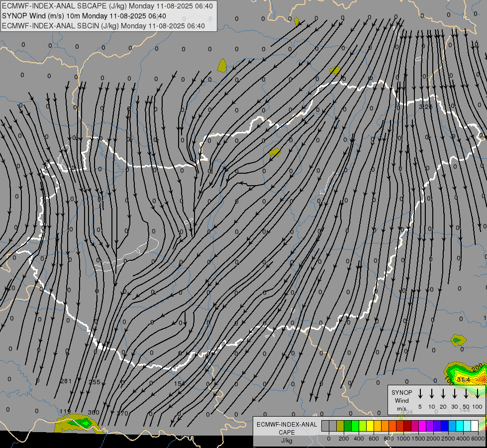Click the 2500 tick label in legend
This screenshot has width=487, height=448.
point(448,439)
